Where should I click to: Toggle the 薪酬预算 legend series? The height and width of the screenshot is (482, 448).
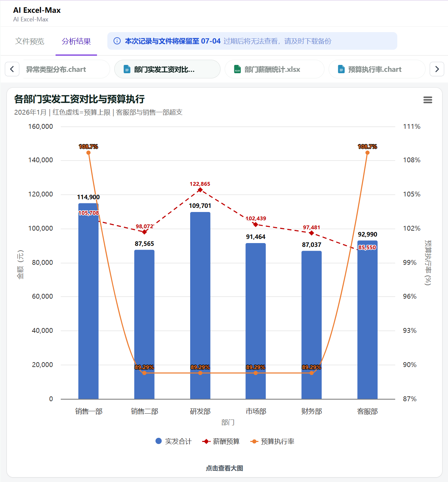coord(221,441)
